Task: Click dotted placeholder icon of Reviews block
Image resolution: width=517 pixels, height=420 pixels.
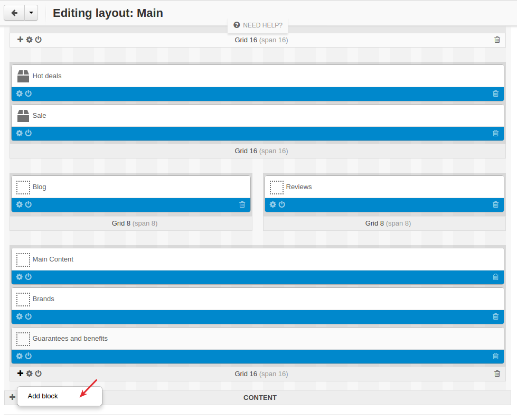Action: [x=276, y=187]
